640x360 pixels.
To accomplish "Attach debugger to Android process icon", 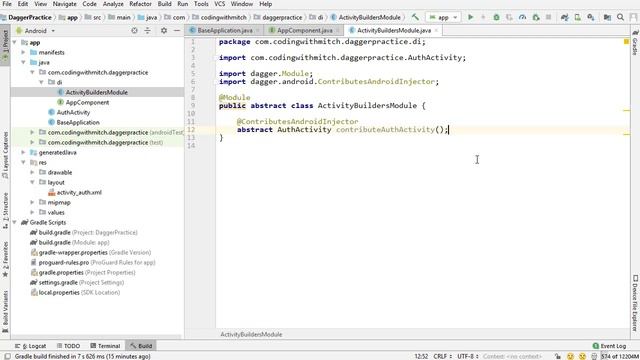I will [x=536, y=17].
